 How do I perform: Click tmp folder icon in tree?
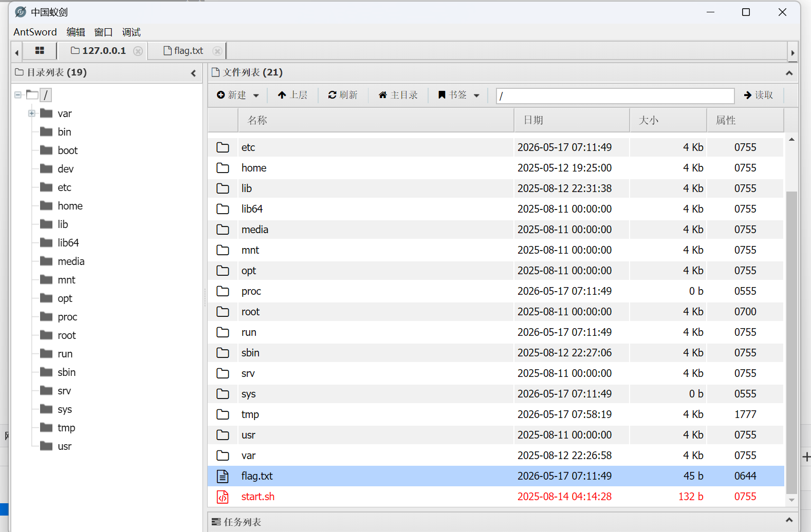(x=46, y=427)
